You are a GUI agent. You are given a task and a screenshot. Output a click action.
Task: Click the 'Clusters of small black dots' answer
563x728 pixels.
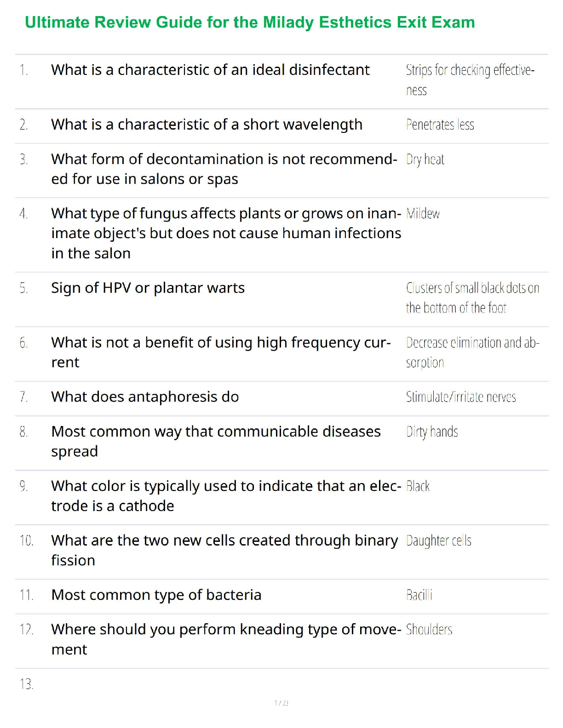pos(472,298)
